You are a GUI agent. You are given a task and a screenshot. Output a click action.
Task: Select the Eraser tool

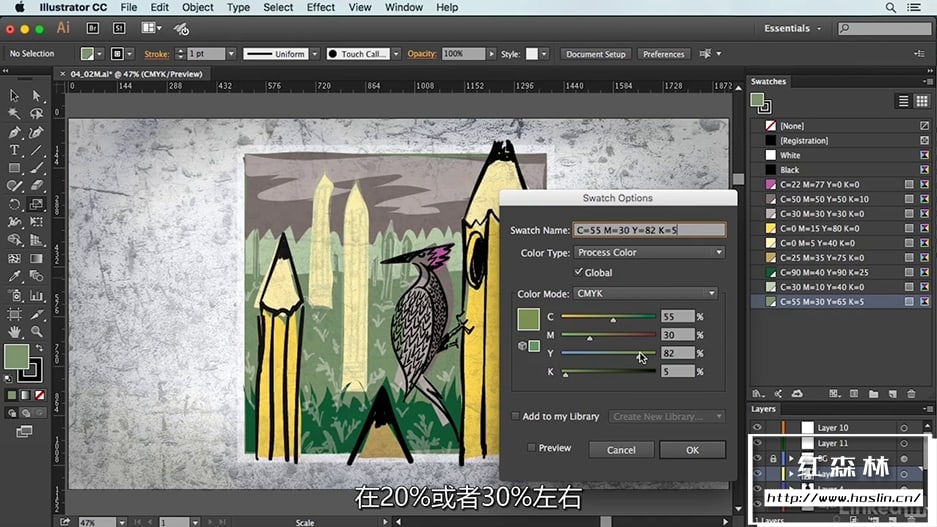[x=36, y=186]
